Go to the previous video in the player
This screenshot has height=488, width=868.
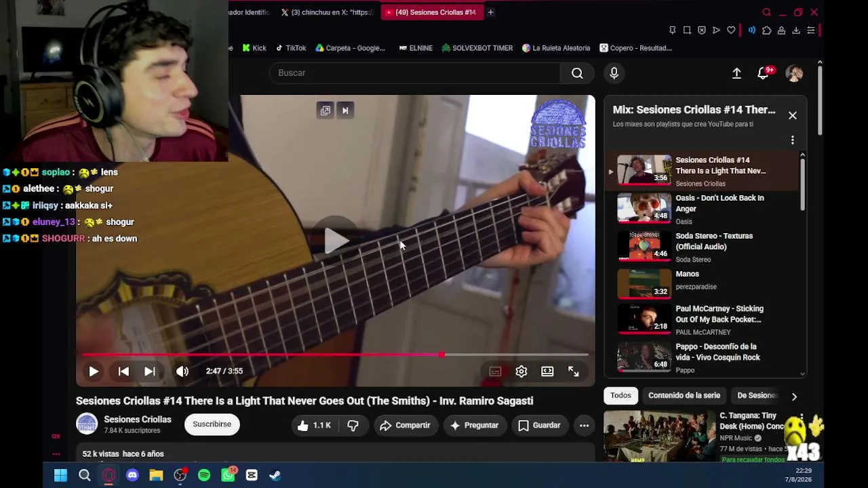pos(123,371)
